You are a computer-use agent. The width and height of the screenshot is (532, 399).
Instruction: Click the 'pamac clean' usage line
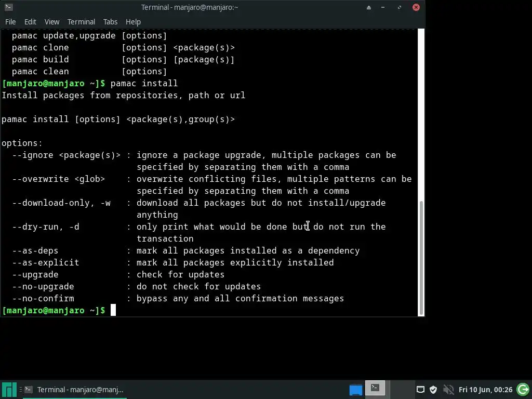pos(89,72)
